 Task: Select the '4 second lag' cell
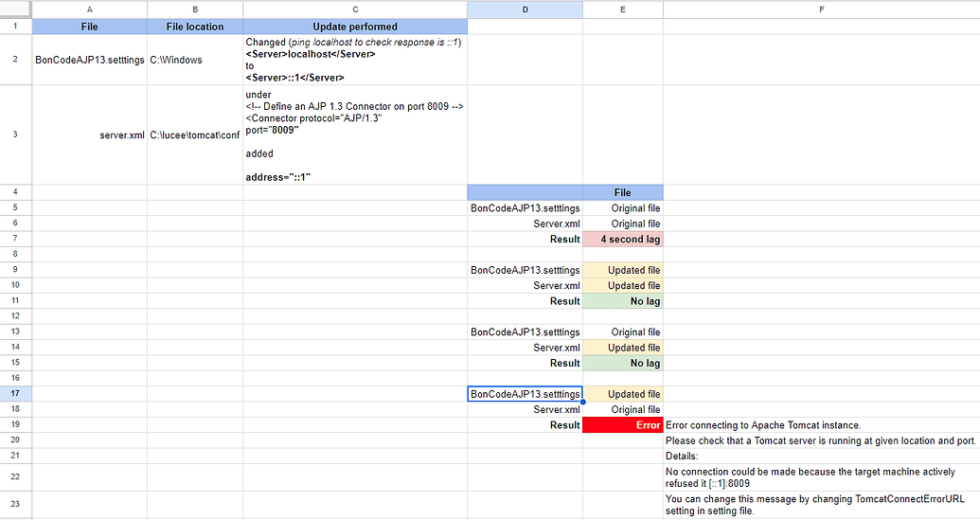[x=622, y=239]
